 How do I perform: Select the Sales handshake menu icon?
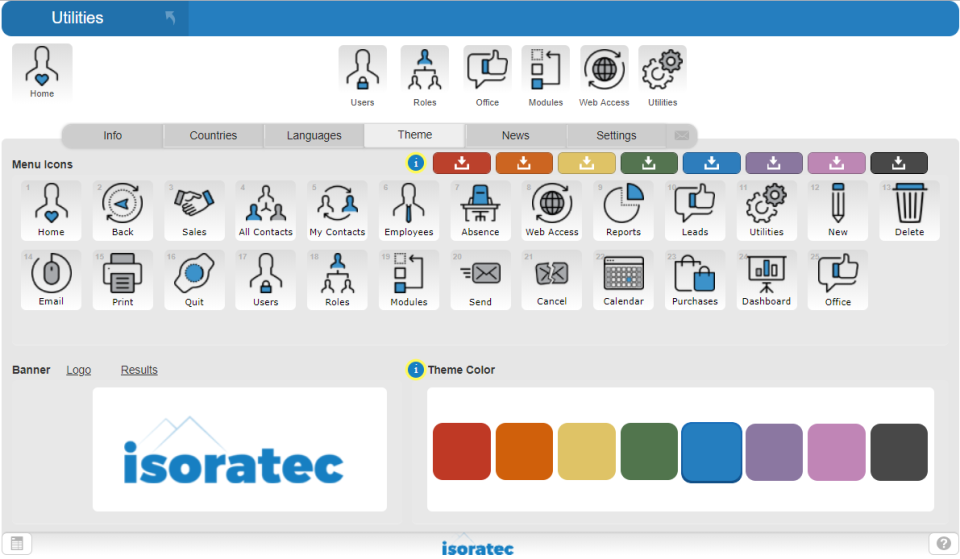194,210
